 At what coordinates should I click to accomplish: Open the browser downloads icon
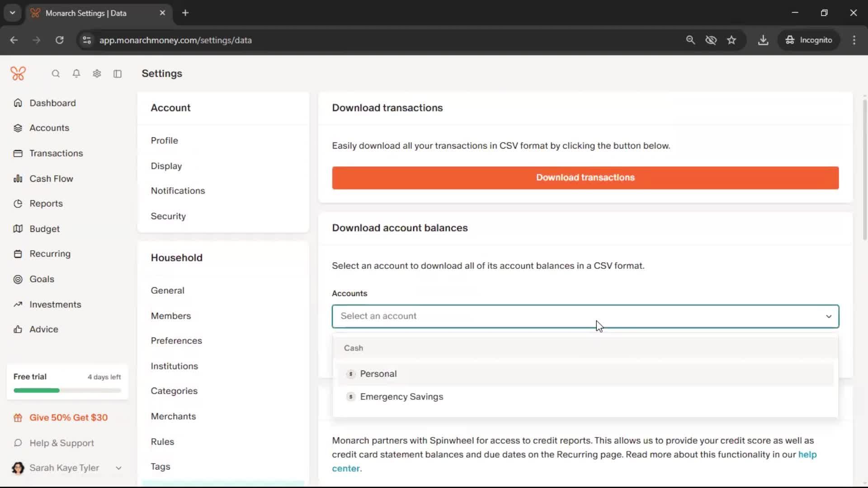click(763, 40)
